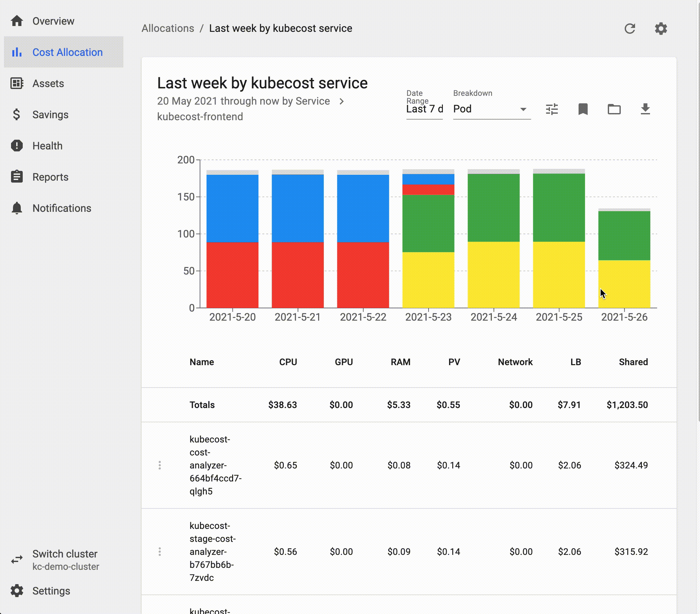The image size is (700, 614).
Task: Click the download CSV icon
Action: [x=645, y=109]
